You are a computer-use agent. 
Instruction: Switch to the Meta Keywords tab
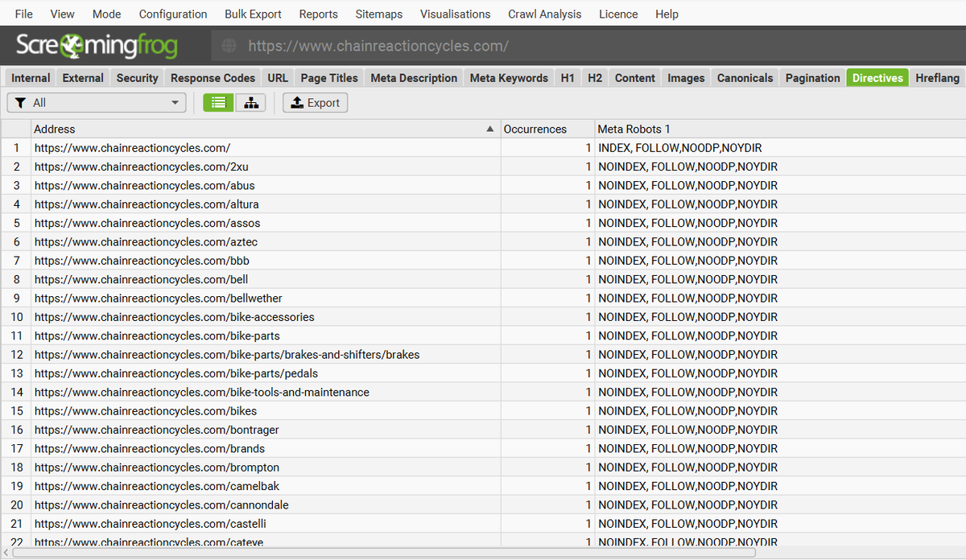point(509,78)
